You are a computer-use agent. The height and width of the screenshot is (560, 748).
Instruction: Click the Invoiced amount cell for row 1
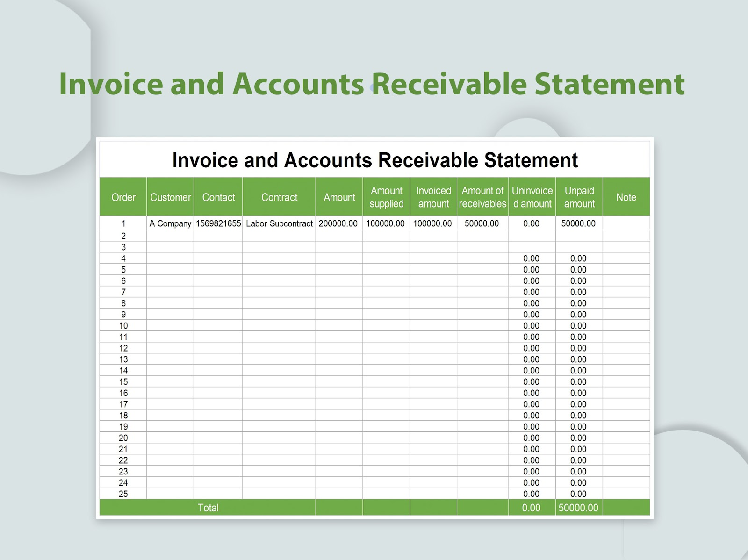click(433, 223)
